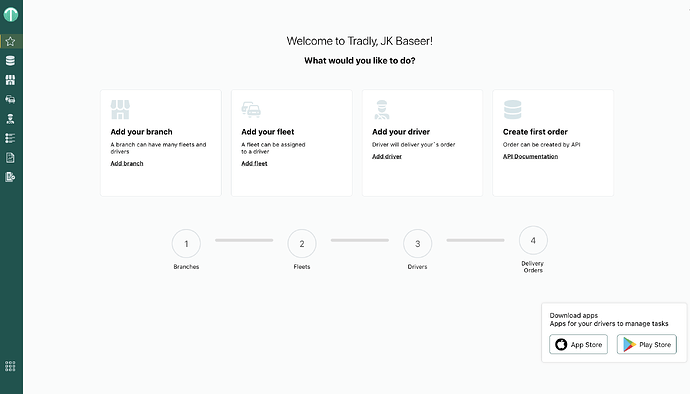
Task: Open the branches storefront sidebar icon
Action: [10, 80]
